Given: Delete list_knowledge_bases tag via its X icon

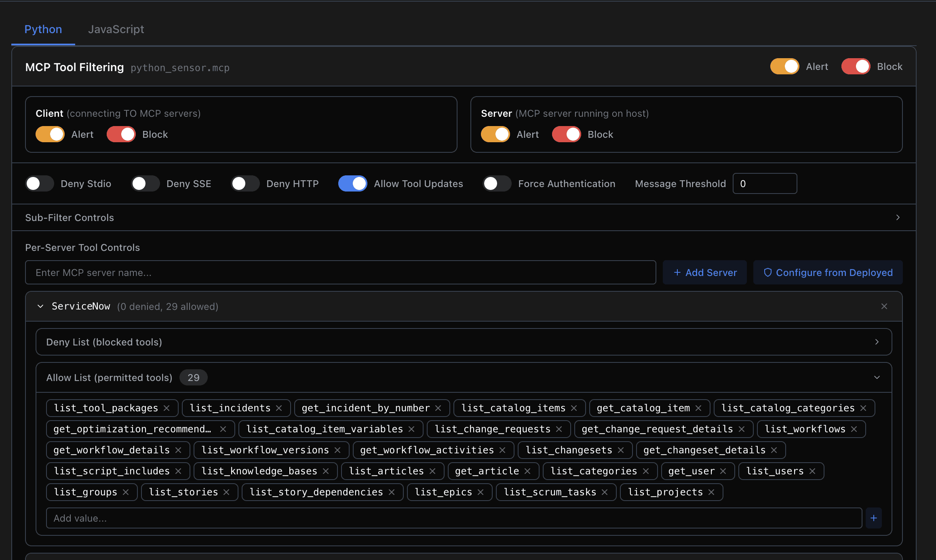Looking at the screenshot, I should coord(326,471).
